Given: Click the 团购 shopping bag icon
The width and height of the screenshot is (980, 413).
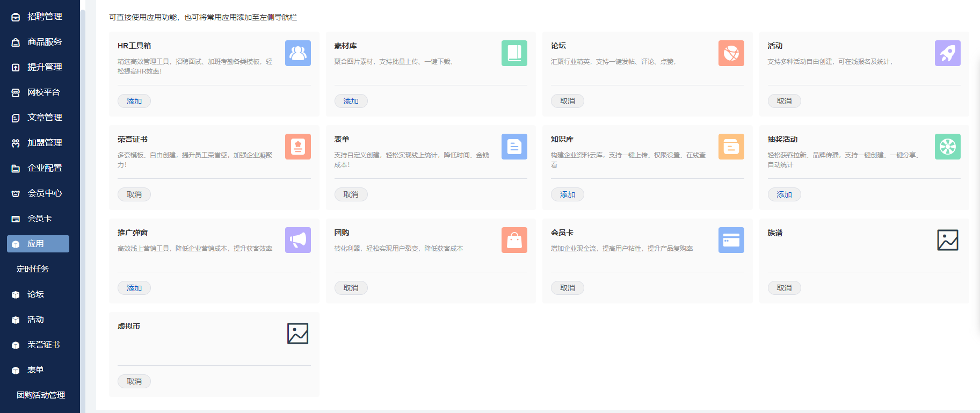Looking at the screenshot, I should 514,240.
